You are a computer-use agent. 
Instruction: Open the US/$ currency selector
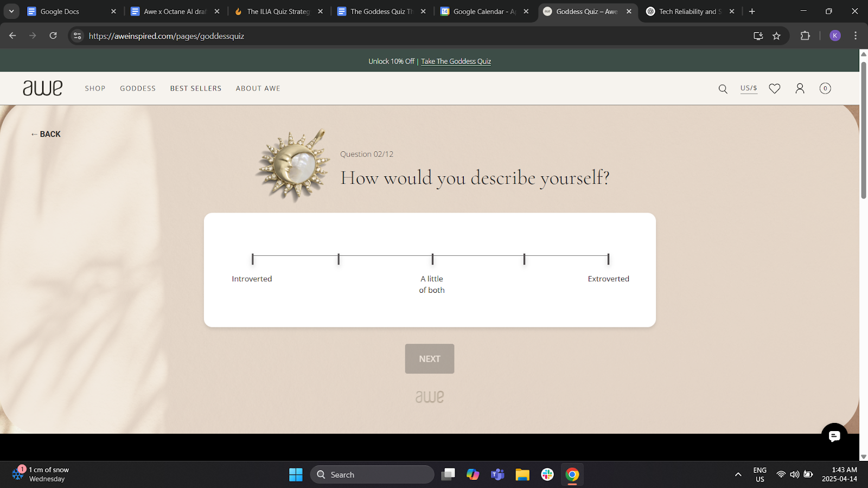[x=749, y=88]
